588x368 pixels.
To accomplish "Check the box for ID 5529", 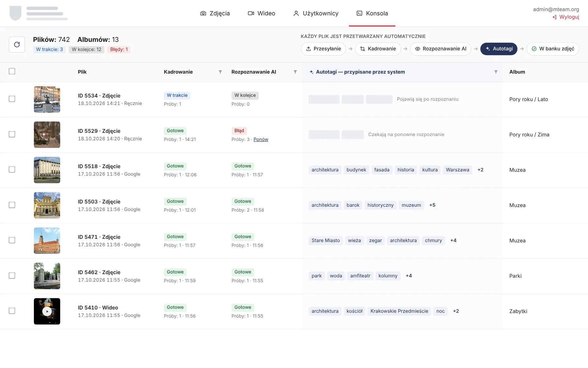I will 12,134.
